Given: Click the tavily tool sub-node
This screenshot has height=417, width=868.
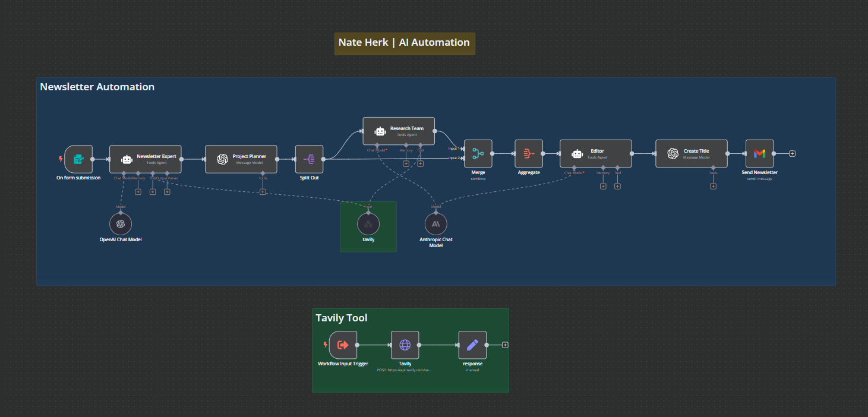Looking at the screenshot, I should point(368,224).
